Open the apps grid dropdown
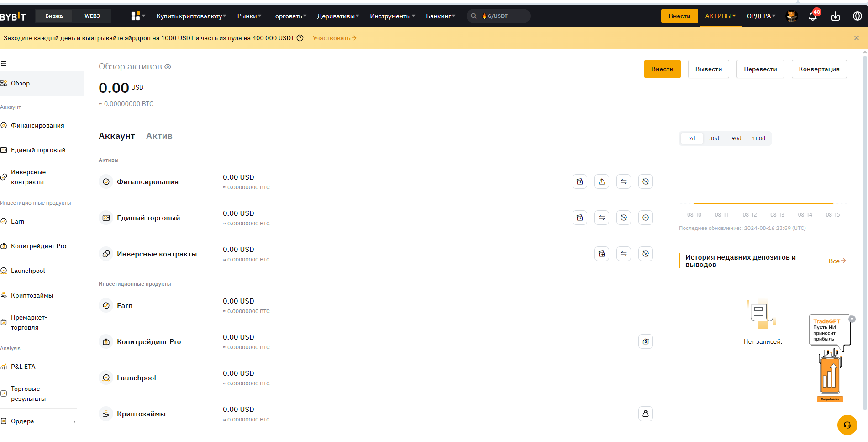The width and height of the screenshot is (868, 442). (x=138, y=16)
